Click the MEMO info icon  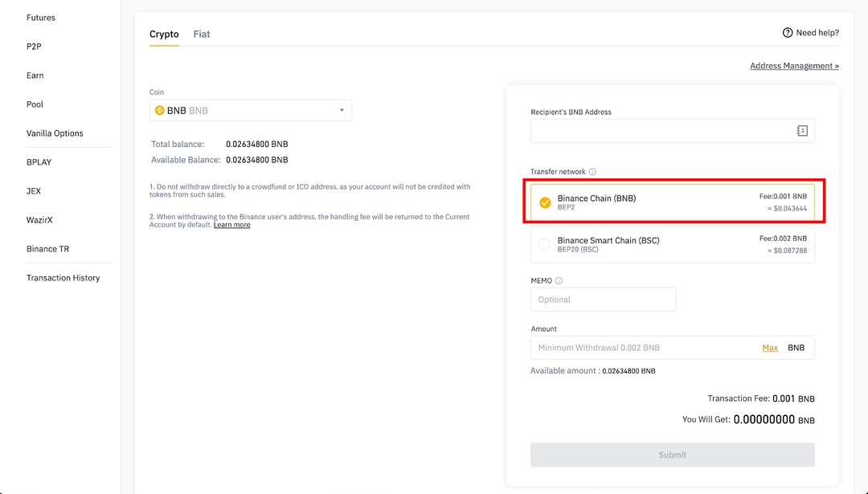coord(559,280)
